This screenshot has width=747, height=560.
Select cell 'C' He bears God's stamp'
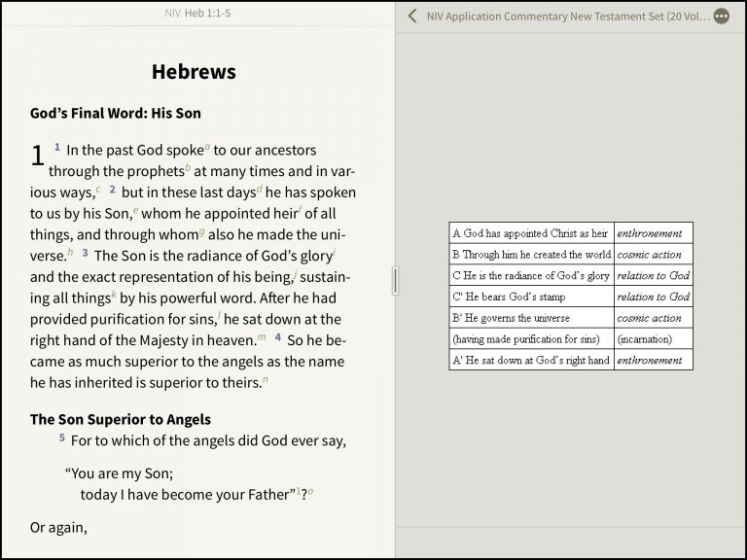coord(531,297)
